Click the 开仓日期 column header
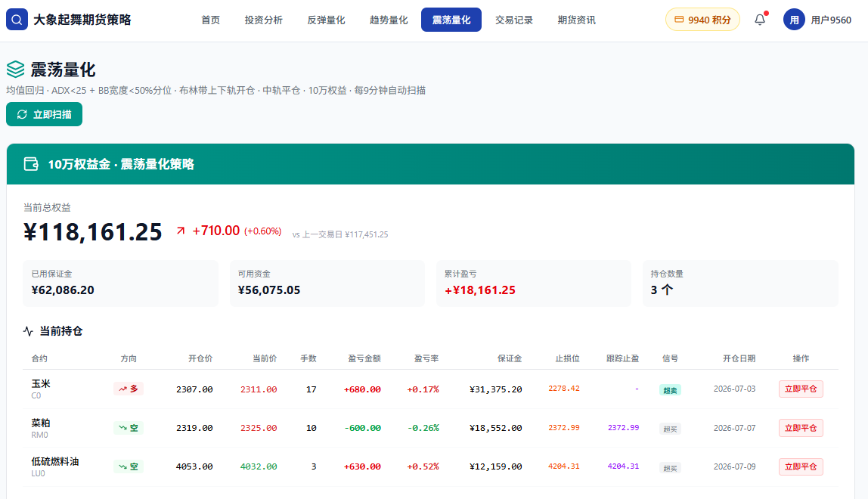The image size is (868, 499). point(739,358)
